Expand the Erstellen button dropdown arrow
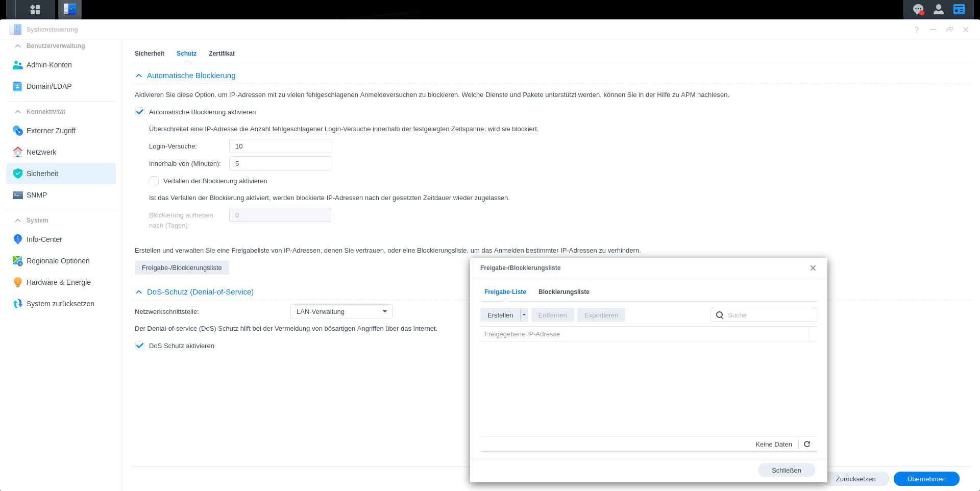This screenshot has height=491, width=980. (524, 315)
